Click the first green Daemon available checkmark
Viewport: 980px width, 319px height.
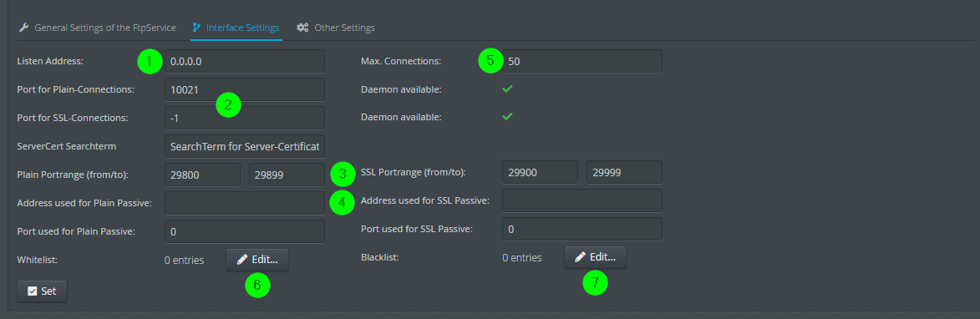point(507,89)
